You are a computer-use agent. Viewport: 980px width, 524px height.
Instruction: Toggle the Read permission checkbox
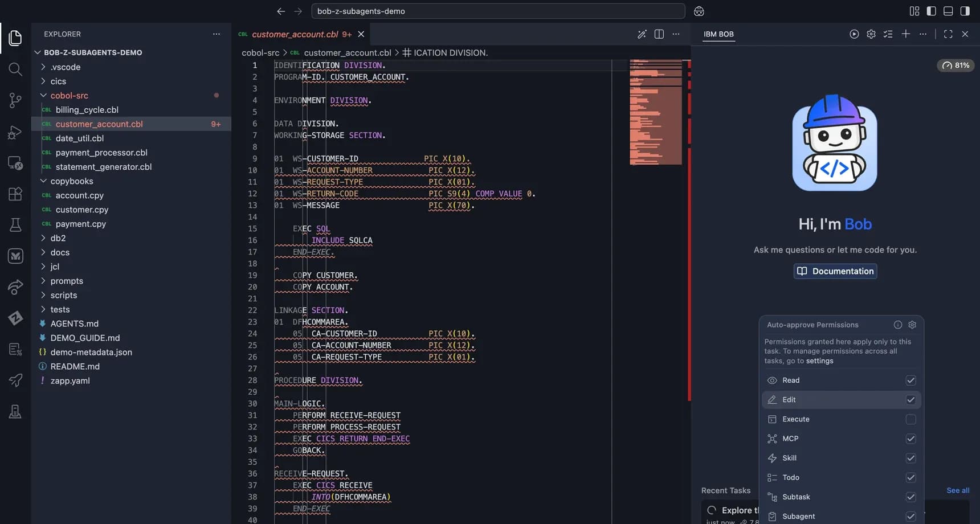tap(910, 380)
